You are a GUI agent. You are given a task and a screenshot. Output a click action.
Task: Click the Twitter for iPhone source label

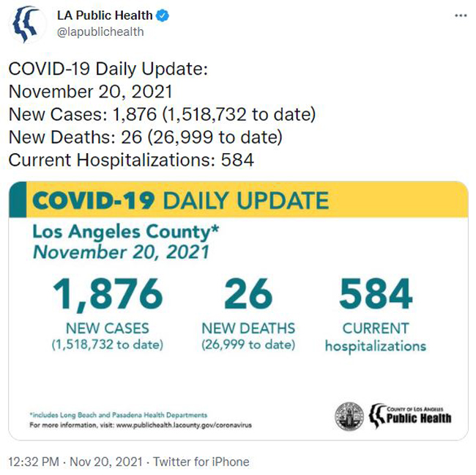[x=201, y=462]
